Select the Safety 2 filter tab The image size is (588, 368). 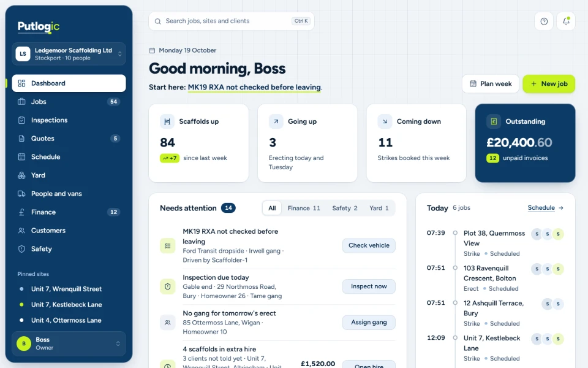345,208
